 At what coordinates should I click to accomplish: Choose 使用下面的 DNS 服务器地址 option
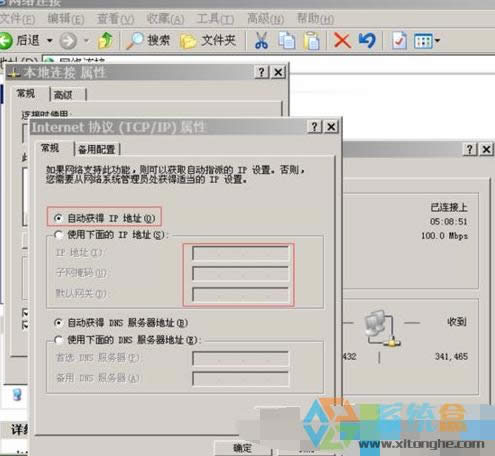(x=59, y=340)
